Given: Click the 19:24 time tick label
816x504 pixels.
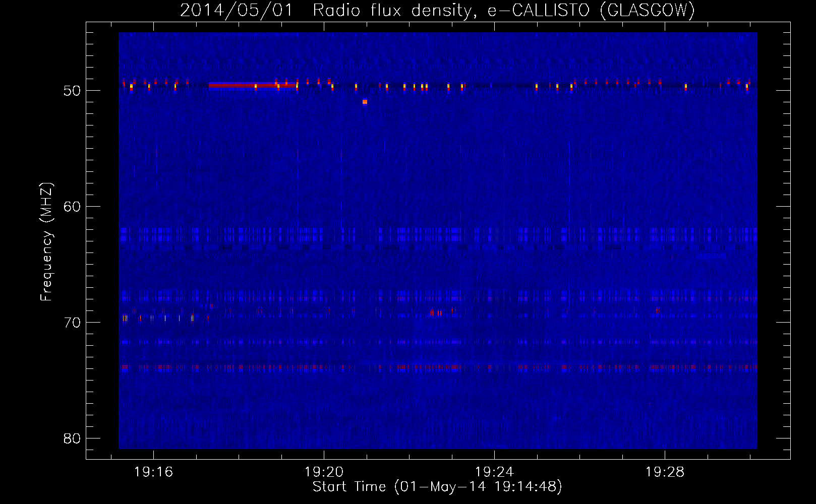Looking at the screenshot, I should coord(494,472).
